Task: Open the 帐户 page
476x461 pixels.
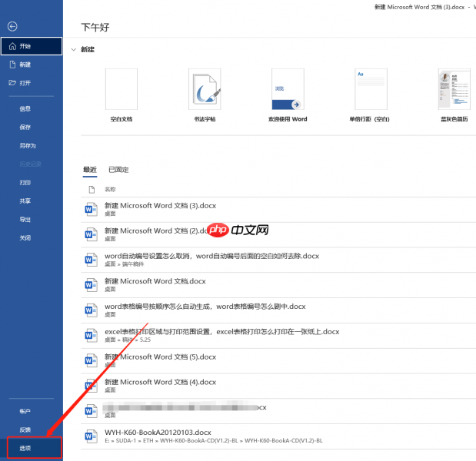Action: tap(25, 411)
